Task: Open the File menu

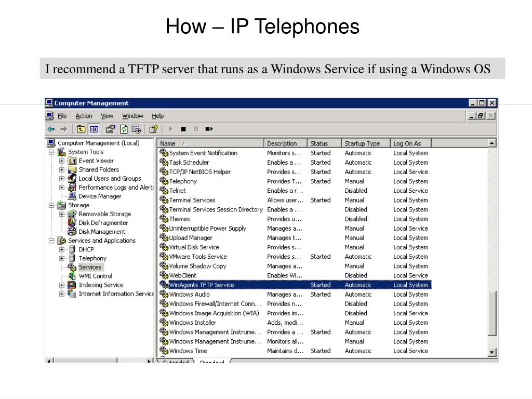Action: (x=62, y=116)
